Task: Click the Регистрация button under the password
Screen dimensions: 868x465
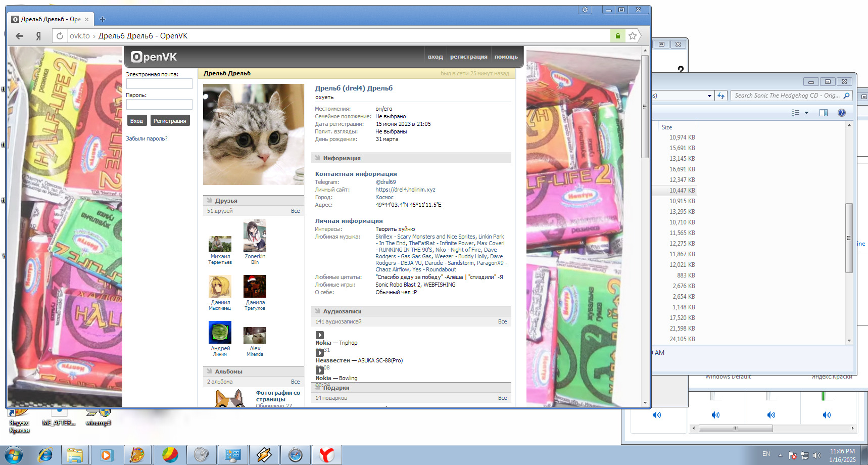Action: pyautogui.click(x=170, y=121)
